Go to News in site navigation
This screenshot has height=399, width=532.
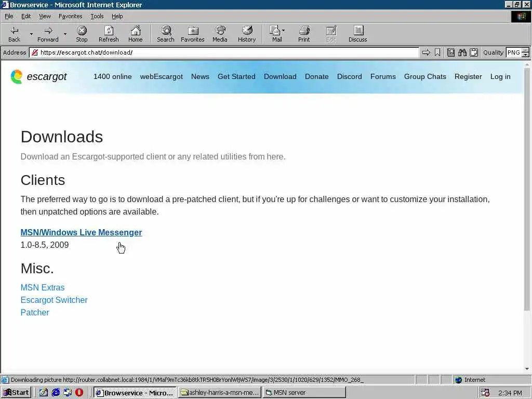[x=200, y=77]
